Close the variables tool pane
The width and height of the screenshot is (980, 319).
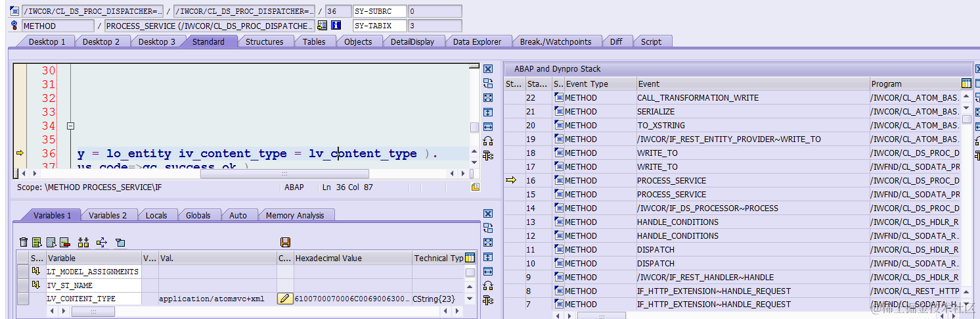click(488, 214)
